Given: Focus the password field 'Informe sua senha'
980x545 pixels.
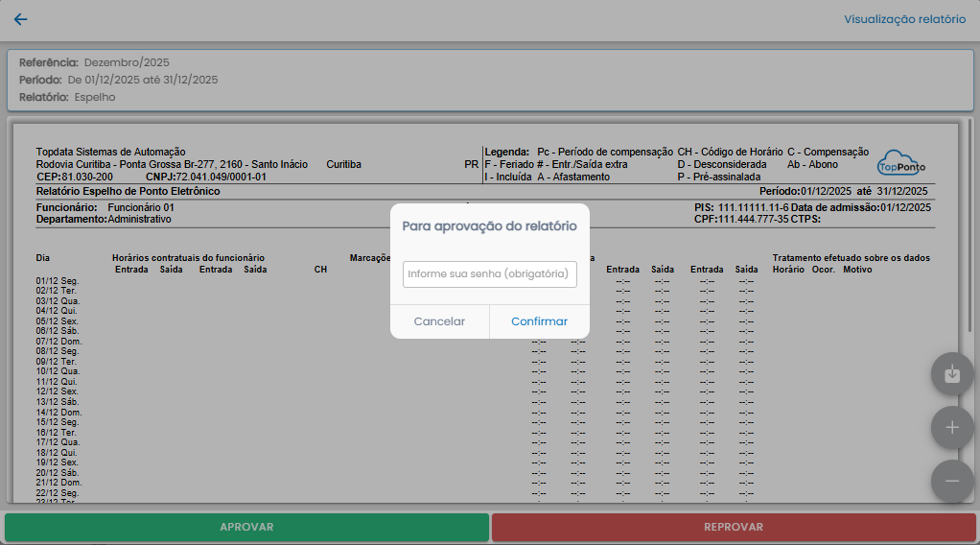Looking at the screenshot, I should coord(489,274).
